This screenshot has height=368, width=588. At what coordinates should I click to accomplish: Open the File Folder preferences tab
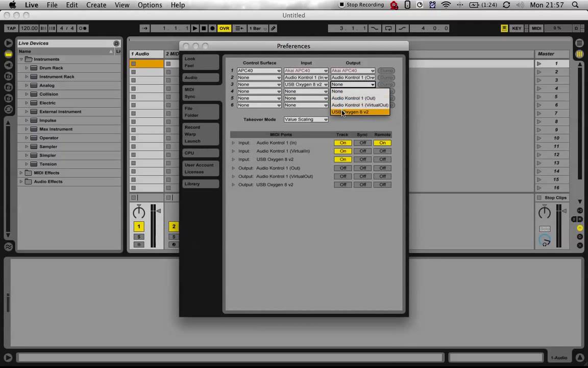[201, 111]
